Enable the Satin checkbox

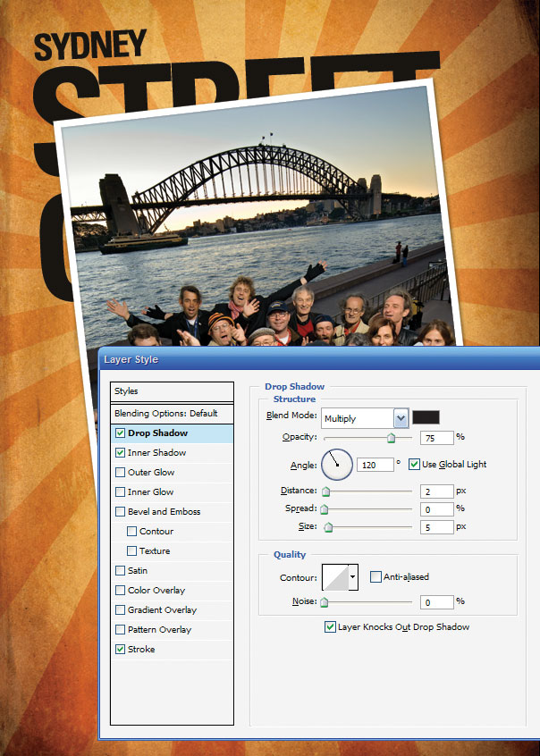pyautogui.click(x=120, y=571)
